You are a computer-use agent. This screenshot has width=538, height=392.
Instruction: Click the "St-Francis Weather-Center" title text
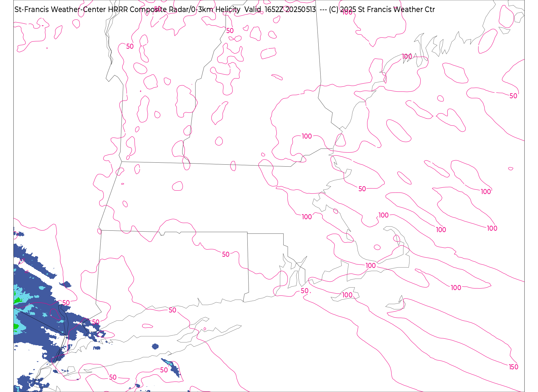(x=60, y=10)
